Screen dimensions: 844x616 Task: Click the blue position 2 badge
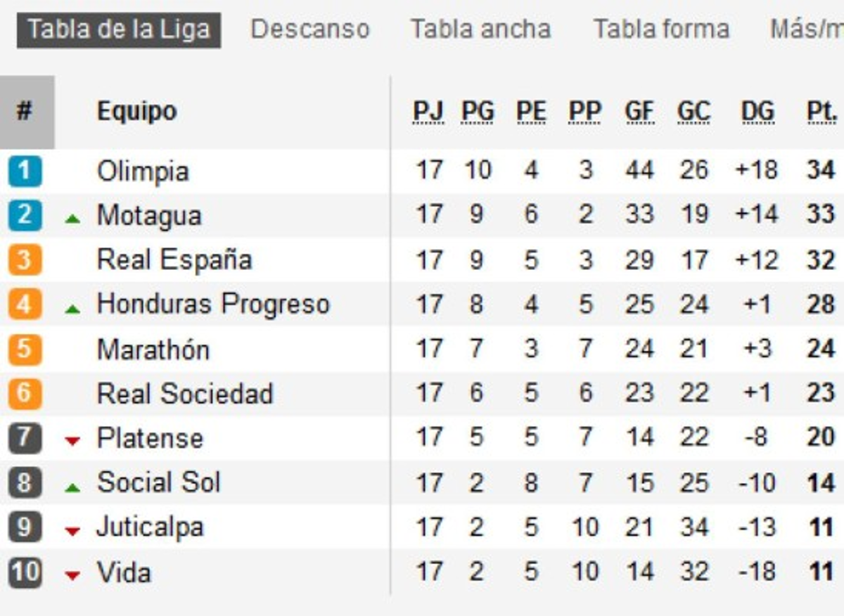25,215
